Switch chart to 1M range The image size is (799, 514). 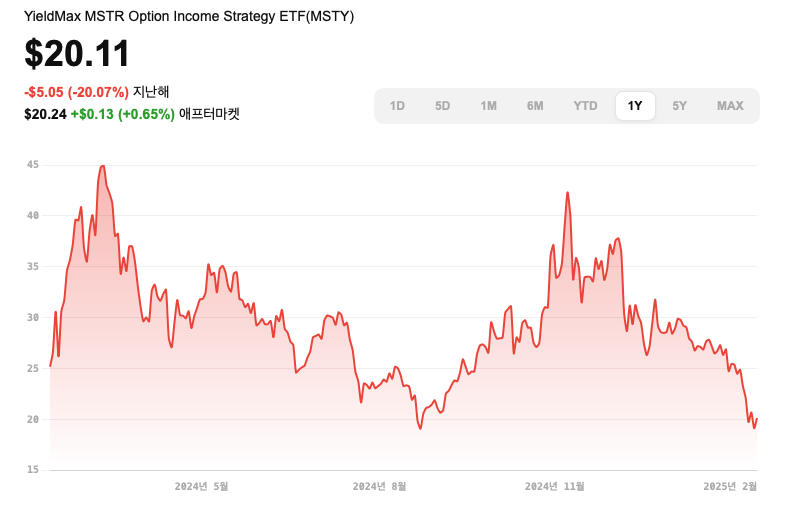tap(488, 106)
